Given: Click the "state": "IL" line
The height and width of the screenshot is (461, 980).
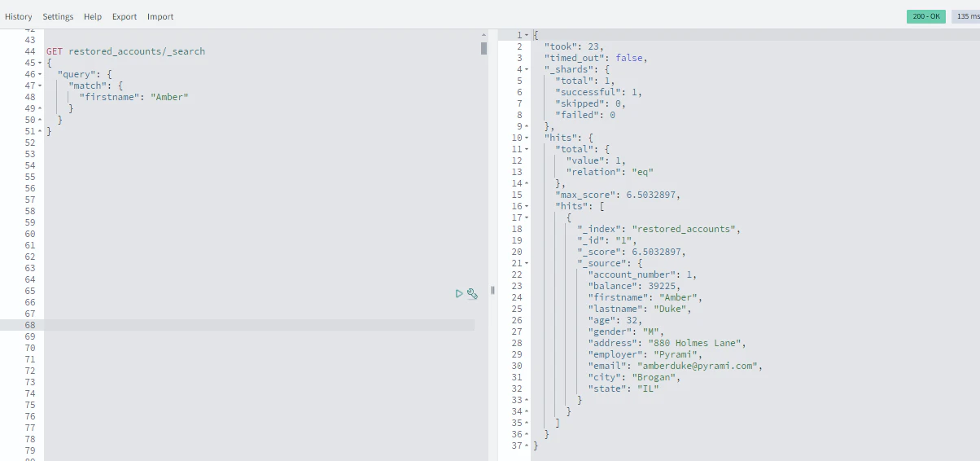Looking at the screenshot, I should pos(623,389).
